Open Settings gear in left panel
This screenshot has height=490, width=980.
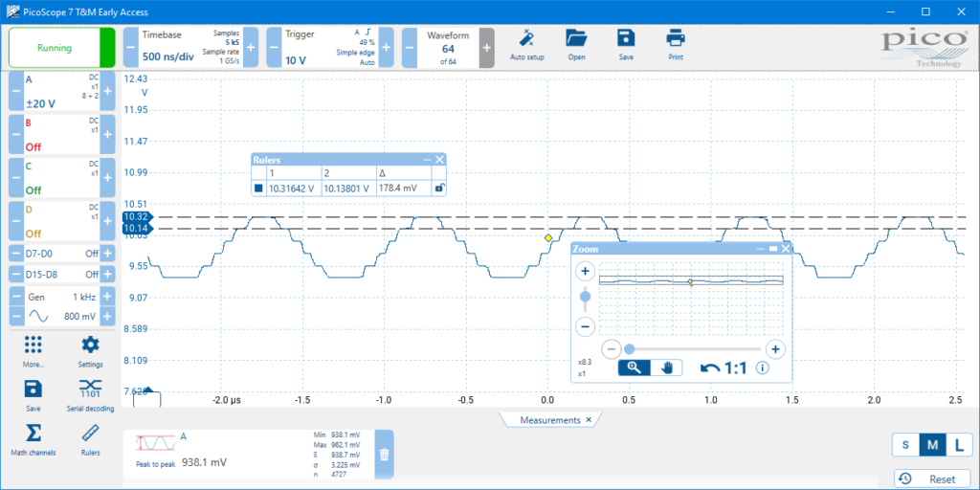point(91,345)
